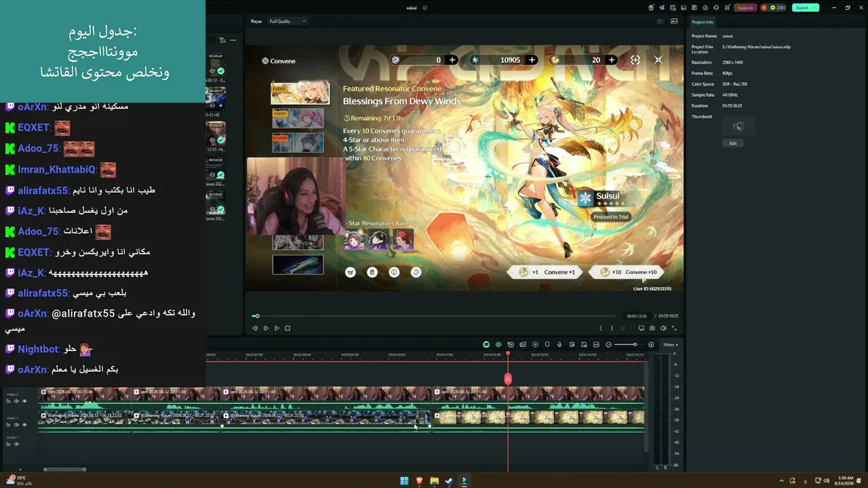Hide the Video 2 track with eye icon
The image size is (868, 488).
click(x=24, y=401)
